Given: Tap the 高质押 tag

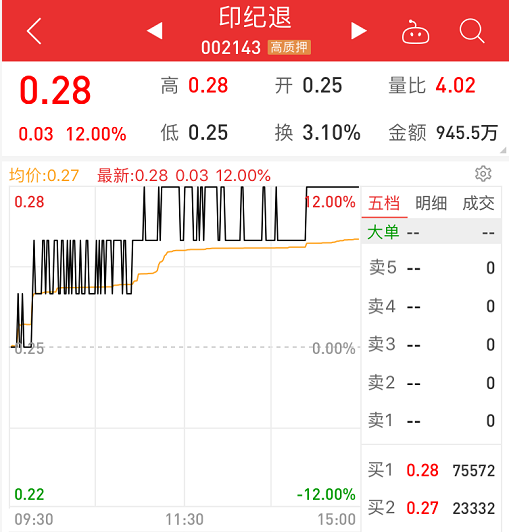Looking at the screenshot, I should coord(289,47).
